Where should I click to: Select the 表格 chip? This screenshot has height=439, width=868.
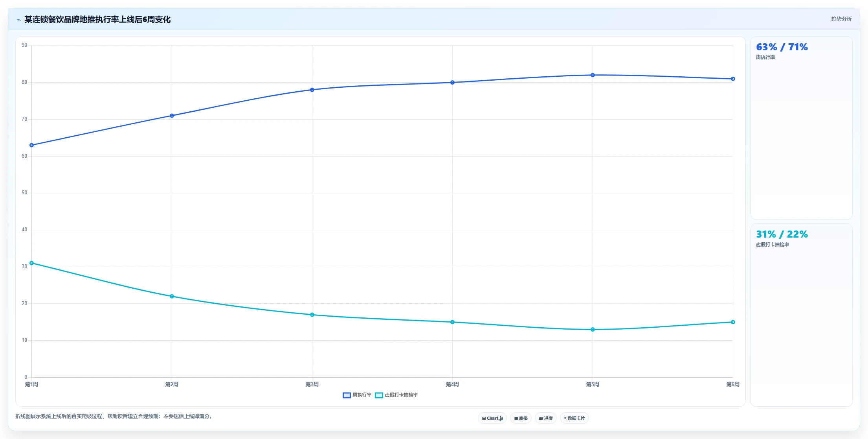(521, 418)
